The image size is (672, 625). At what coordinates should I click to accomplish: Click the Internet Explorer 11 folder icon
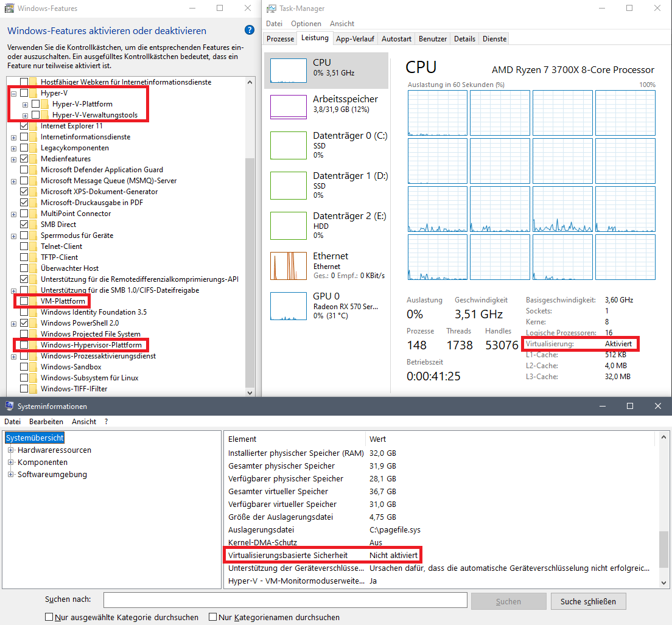(x=33, y=126)
